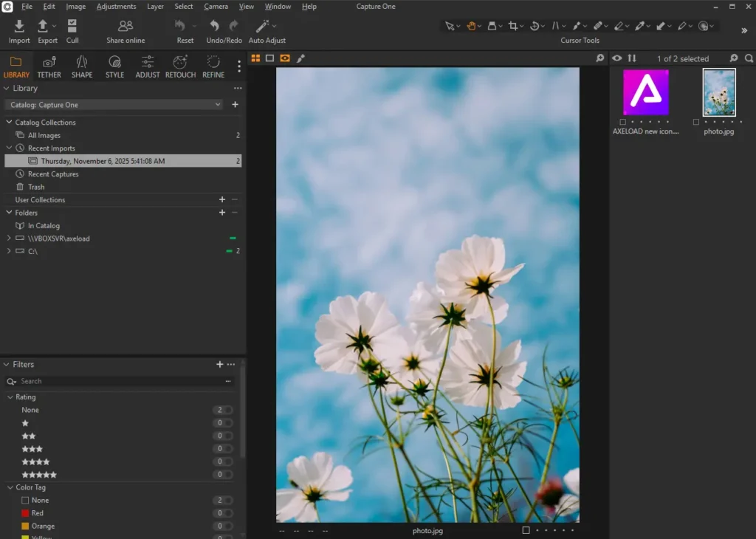
Task: Check the selection box on photo.jpg thumbnail
Action: pyautogui.click(x=695, y=123)
